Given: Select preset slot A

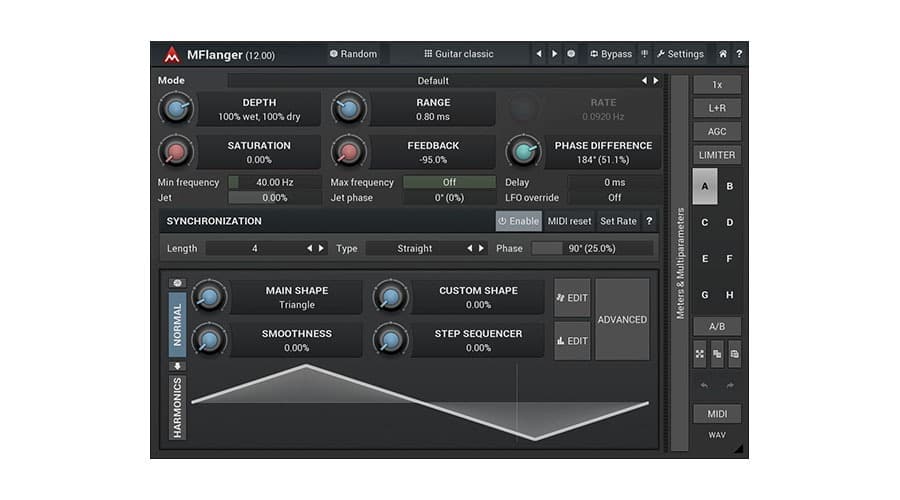Looking at the screenshot, I should point(705,186).
